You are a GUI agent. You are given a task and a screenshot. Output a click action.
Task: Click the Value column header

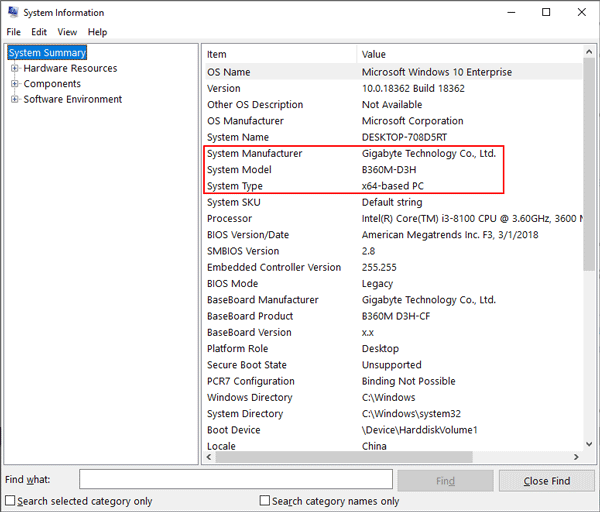pos(470,54)
